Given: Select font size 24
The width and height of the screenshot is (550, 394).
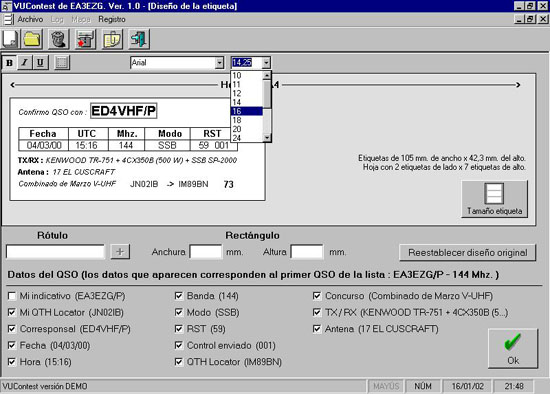Looking at the screenshot, I should 247,138.
